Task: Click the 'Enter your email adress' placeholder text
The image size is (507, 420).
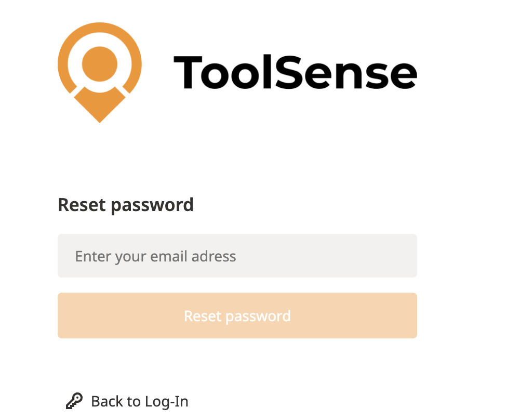Action: click(155, 256)
